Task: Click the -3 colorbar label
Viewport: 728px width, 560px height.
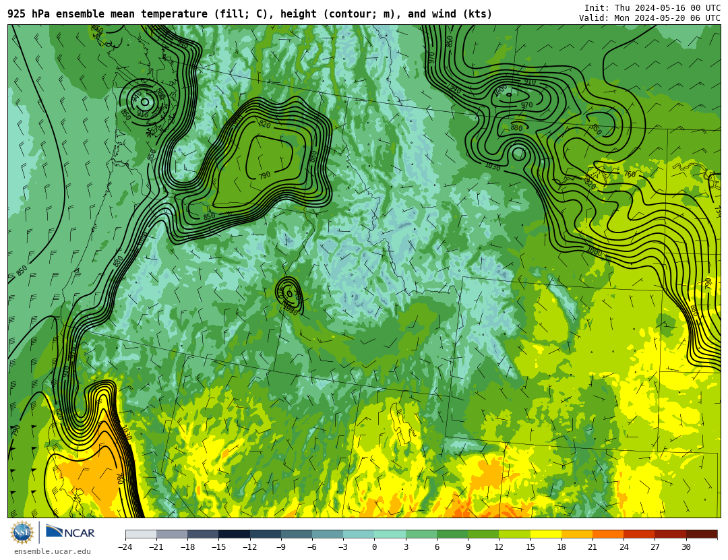Action: tap(343, 547)
